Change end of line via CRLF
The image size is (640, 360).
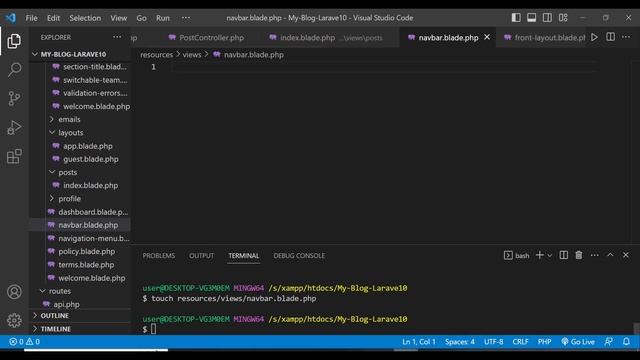pos(520,342)
